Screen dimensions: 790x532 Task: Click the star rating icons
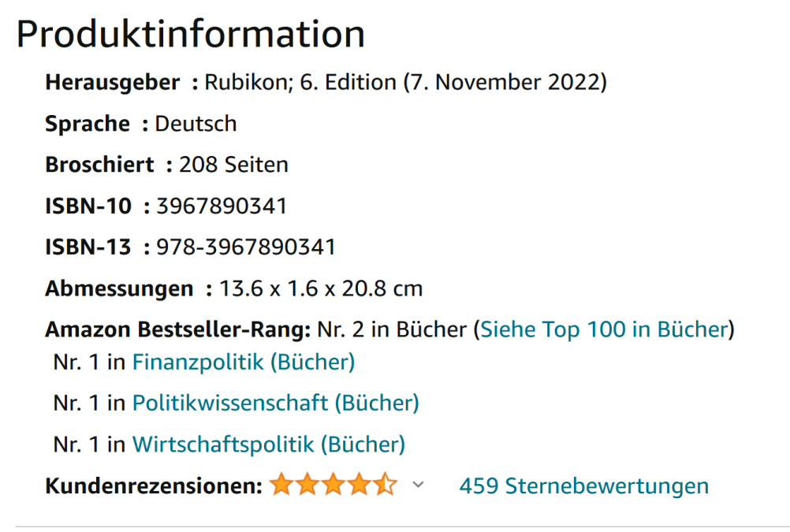coord(333,485)
